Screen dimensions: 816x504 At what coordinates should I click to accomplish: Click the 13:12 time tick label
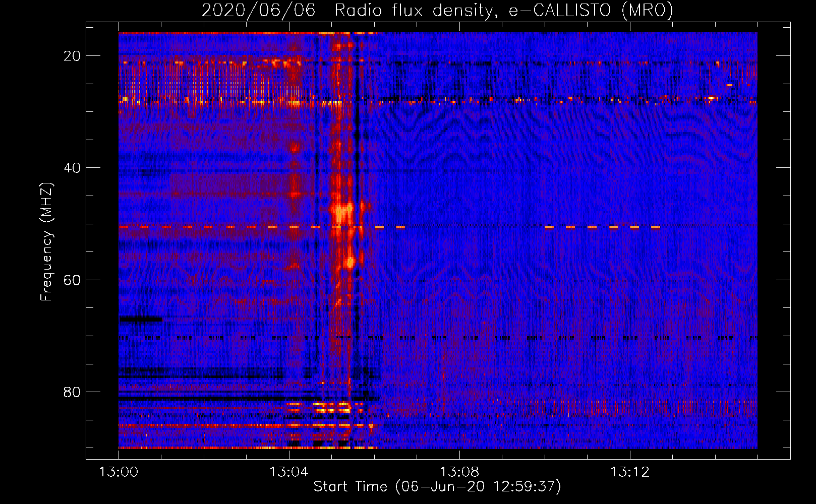coord(630,472)
